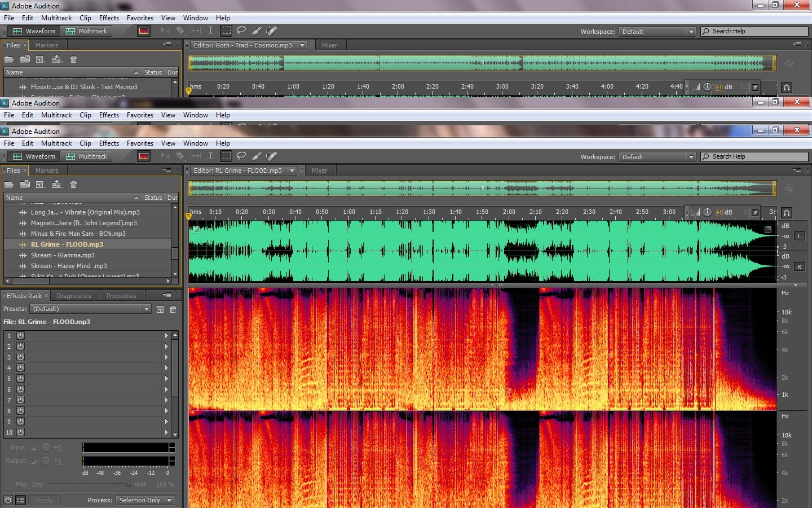This screenshot has height=508, width=812.
Task: Select the Slip tool in front window toolbar
Action: click(196, 156)
